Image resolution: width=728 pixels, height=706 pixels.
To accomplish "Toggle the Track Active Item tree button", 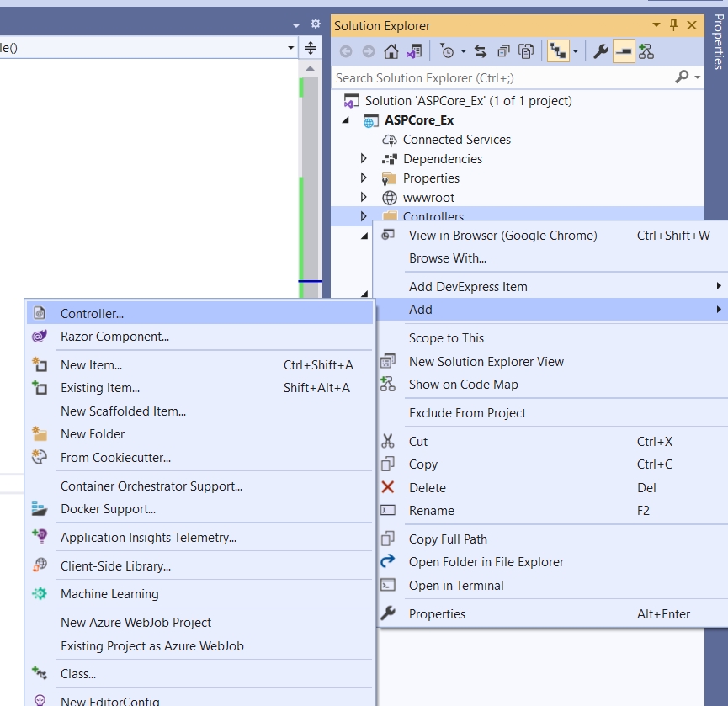I will click(557, 51).
